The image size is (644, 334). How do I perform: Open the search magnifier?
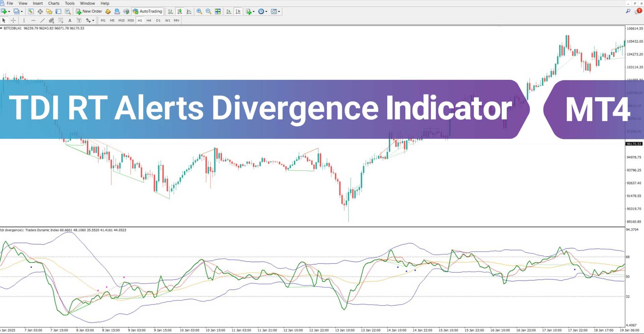coord(628,11)
